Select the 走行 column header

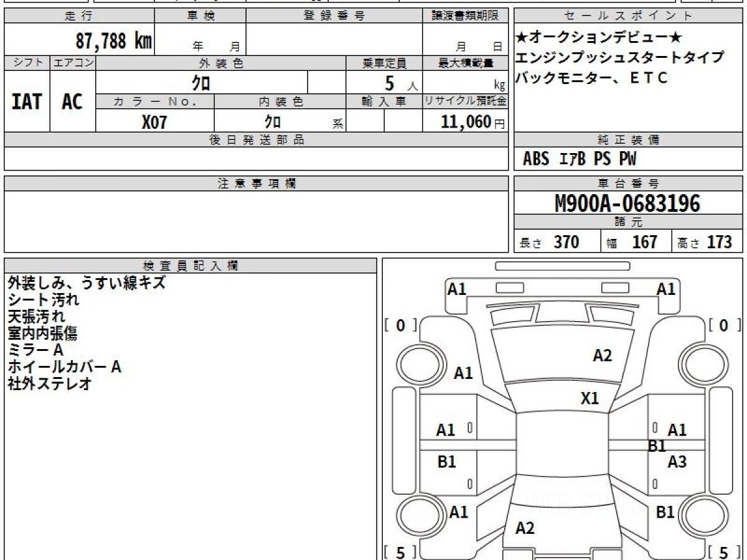coord(79,16)
